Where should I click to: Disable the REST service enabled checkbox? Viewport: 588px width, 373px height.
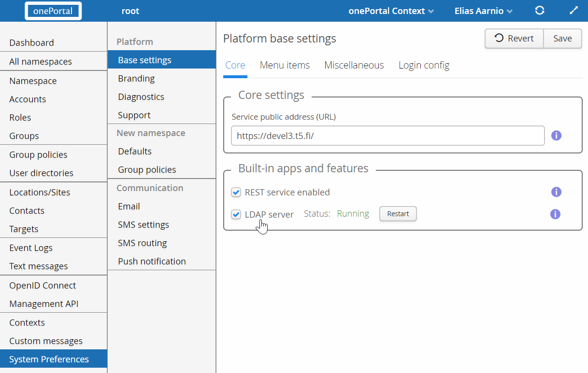[236, 193]
